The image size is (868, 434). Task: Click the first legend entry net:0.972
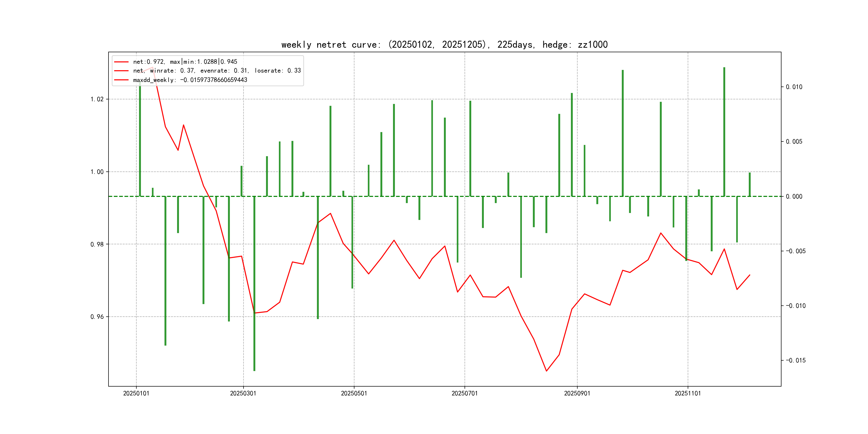pos(185,62)
